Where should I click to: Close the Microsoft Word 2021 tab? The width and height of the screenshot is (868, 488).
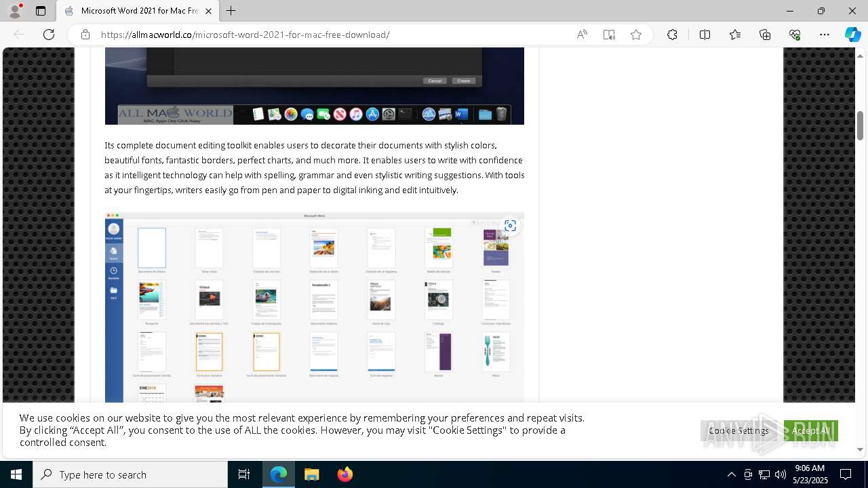tap(209, 11)
